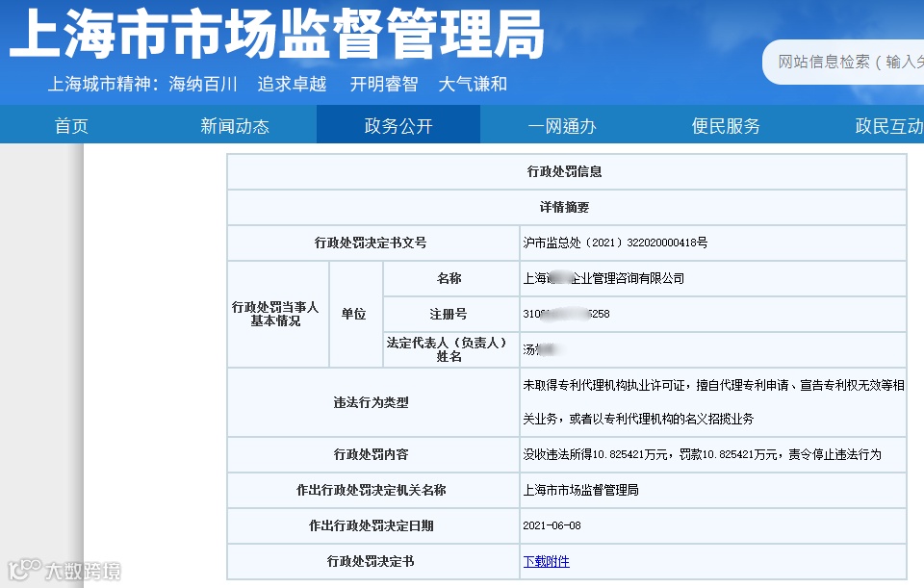Image resolution: width=924 pixels, height=588 pixels.
Task: Open the 新闻动态 navigation tab
Action: (235, 125)
